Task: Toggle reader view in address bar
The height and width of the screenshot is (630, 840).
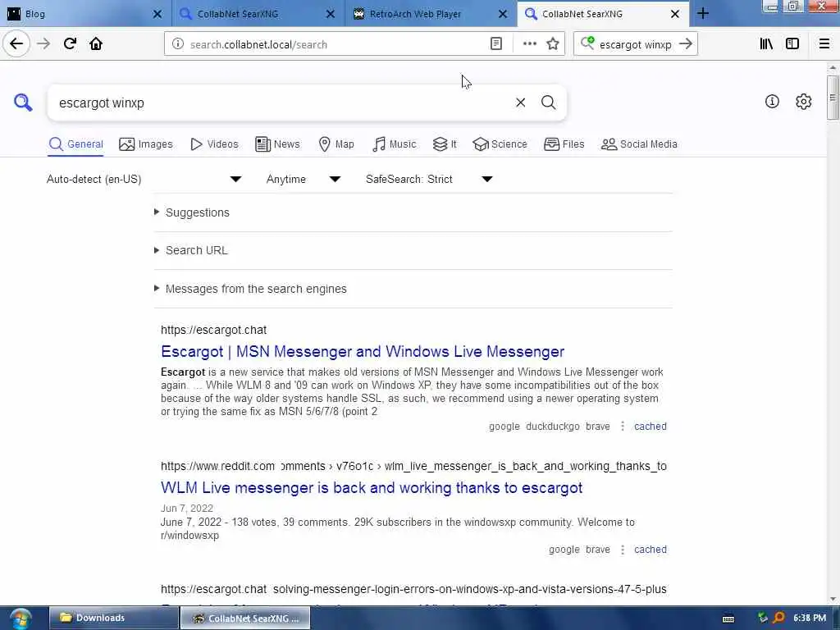Action: click(496, 44)
